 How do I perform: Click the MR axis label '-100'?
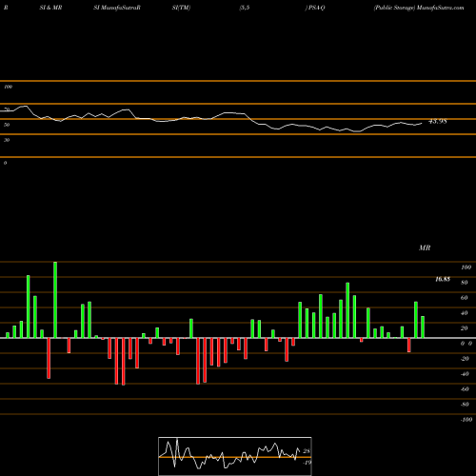pyautogui.click(x=466, y=420)
